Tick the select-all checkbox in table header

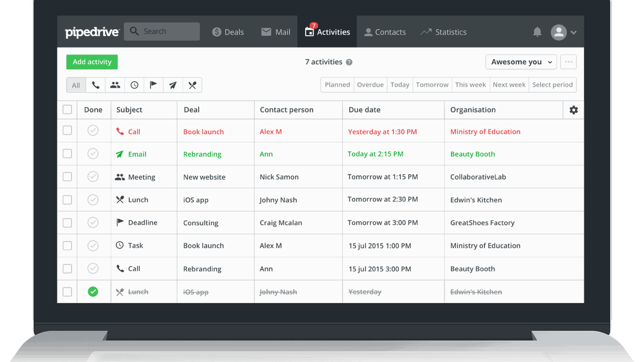67,110
